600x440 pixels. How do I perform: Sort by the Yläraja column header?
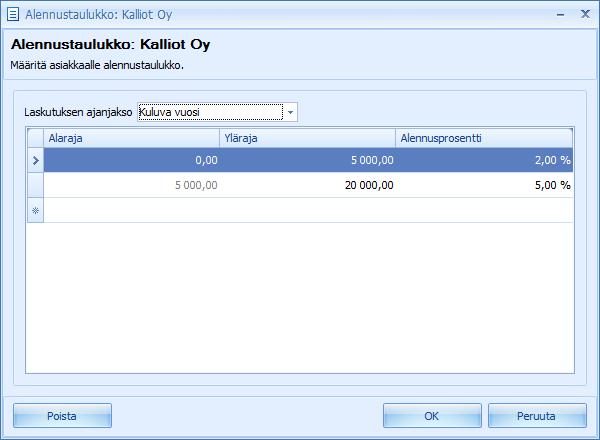(307, 138)
